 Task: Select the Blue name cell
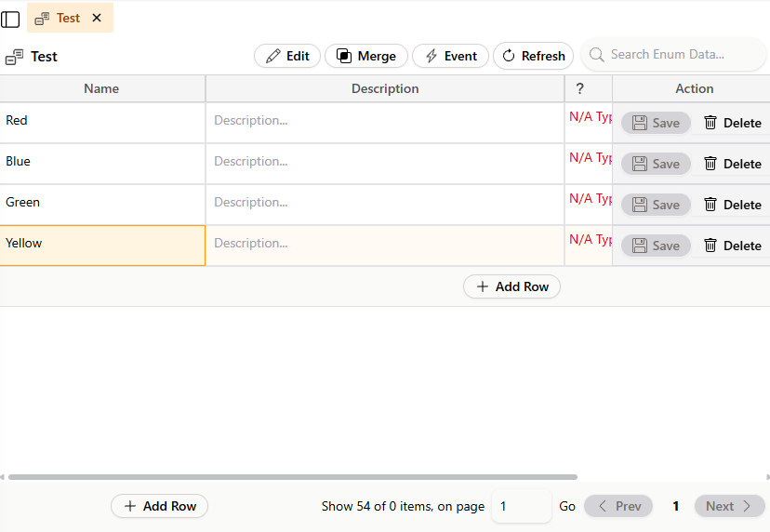tap(102, 163)
